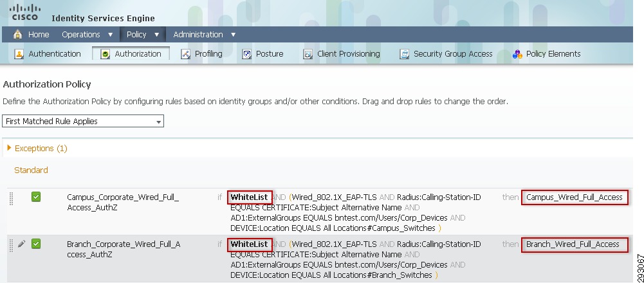644x283 pixels.
Task: Click the Profiling tab icon
Action: pos(186,54)
